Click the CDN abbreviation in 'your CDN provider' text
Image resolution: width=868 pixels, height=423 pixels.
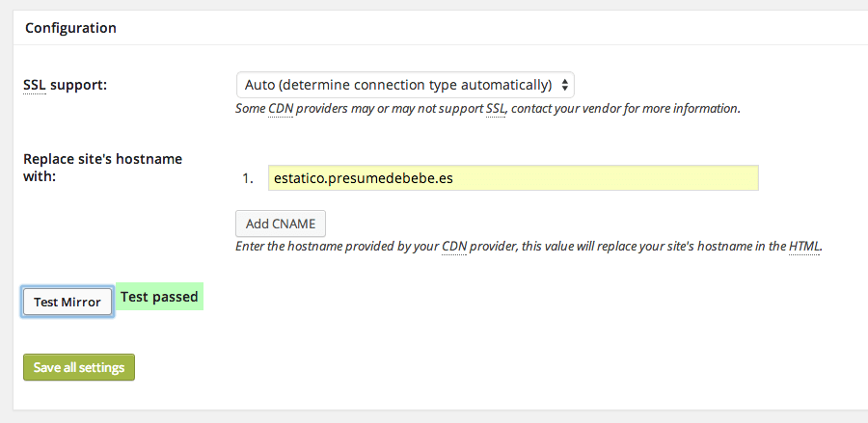pyautogui.click(x=454, y=246)
